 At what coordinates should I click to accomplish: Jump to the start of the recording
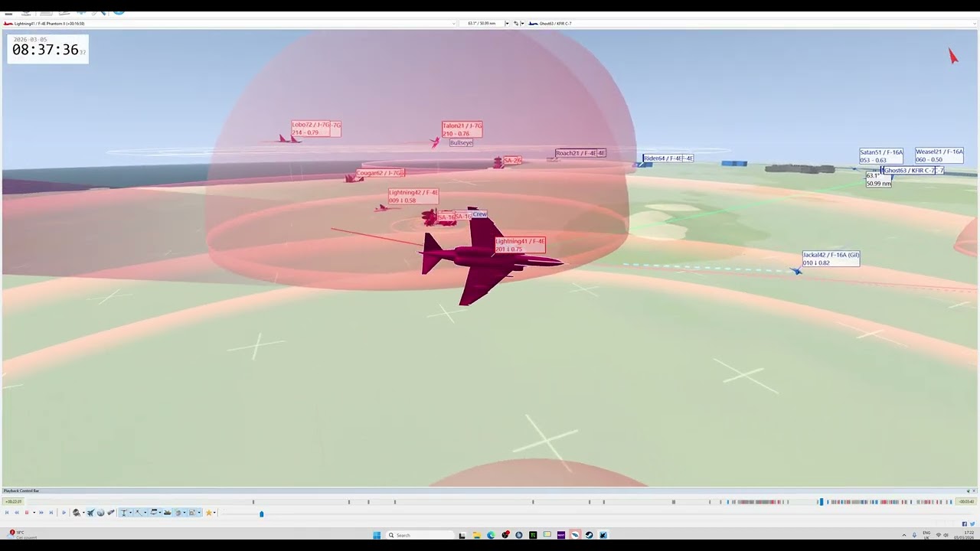pyautogui.click(x=7, y=513)
